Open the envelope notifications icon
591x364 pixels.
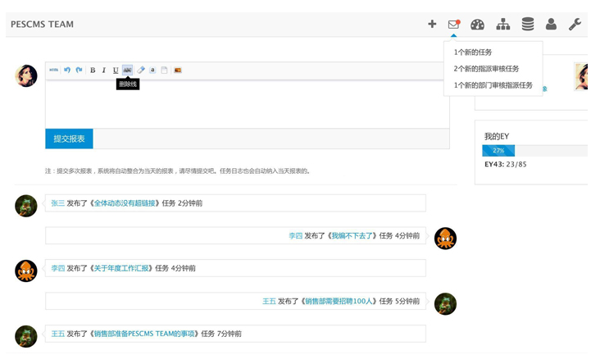(454, 24)
